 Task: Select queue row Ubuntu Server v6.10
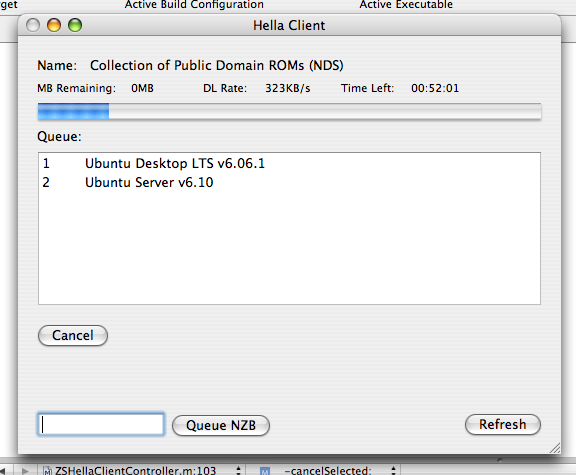click(289, 182)
